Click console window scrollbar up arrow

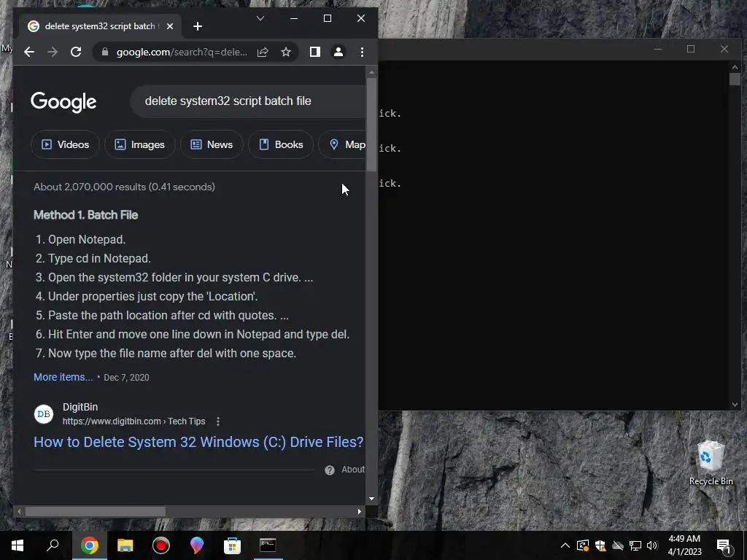735,67
